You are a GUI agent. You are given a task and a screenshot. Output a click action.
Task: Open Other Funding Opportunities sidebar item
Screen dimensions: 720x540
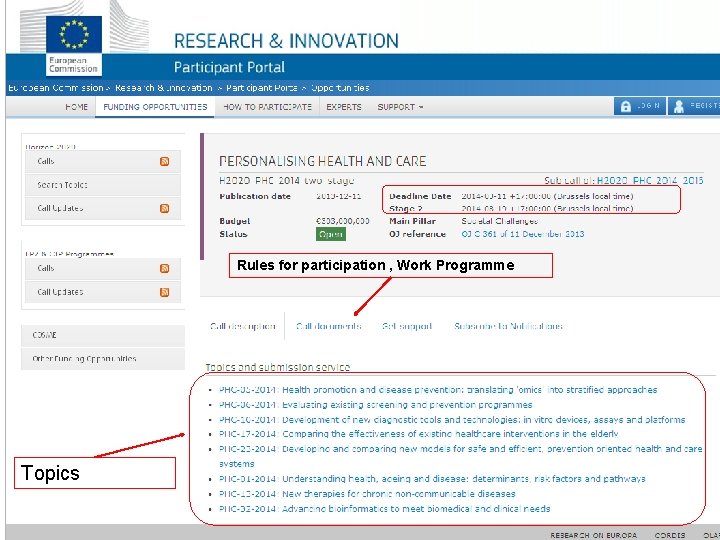click(103, 359)
